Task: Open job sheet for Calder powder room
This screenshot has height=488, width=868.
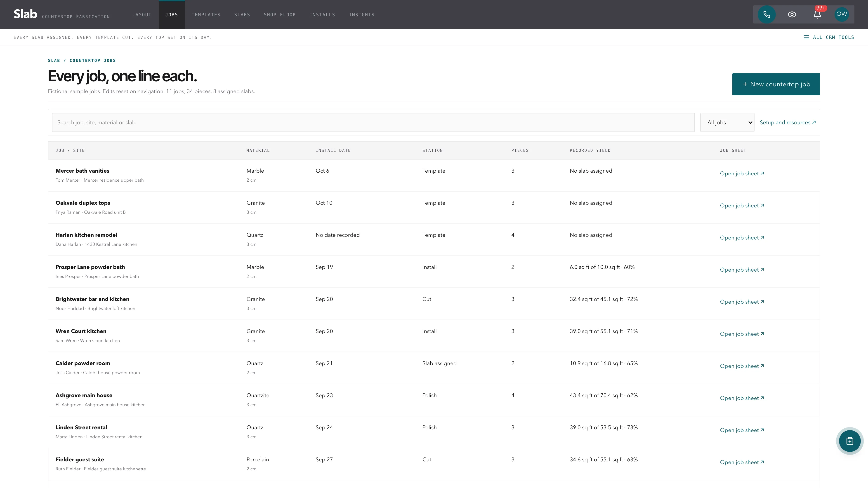Action: (x=742, y=366)
